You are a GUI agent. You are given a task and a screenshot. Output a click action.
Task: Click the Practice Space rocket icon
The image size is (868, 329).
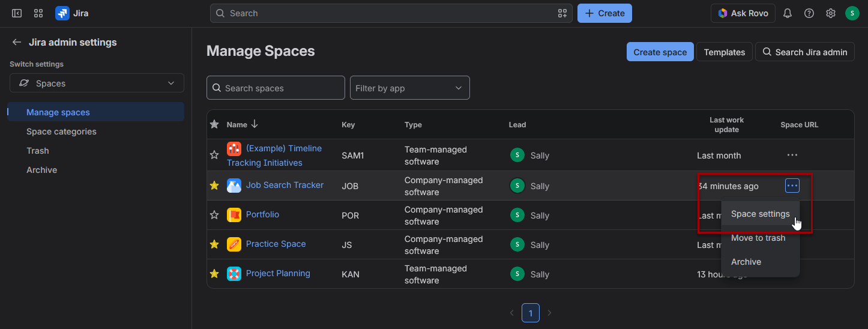pos(234,244)
